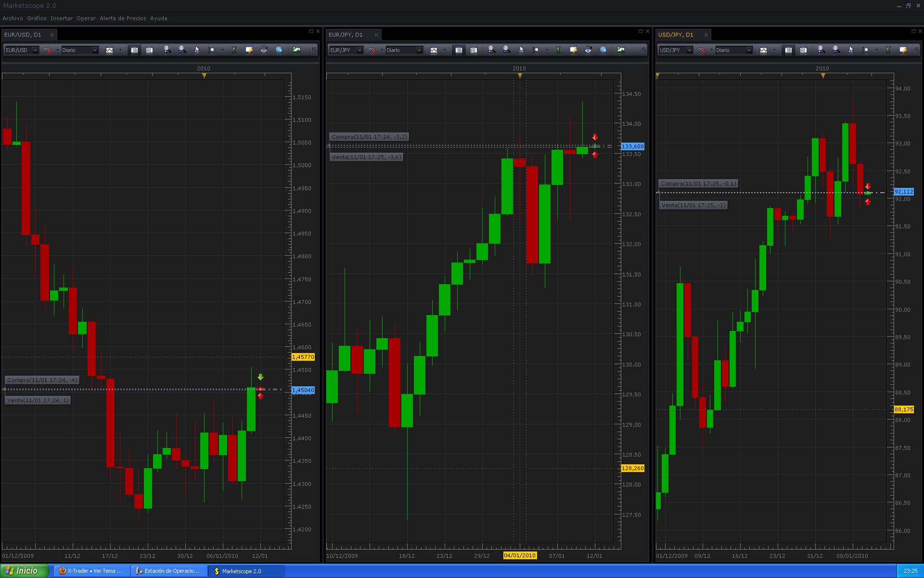Screen dimensions: 924x578
Task: Toggle Bid price display on USD/JPY chart
Action: click(x=788, y=50)
